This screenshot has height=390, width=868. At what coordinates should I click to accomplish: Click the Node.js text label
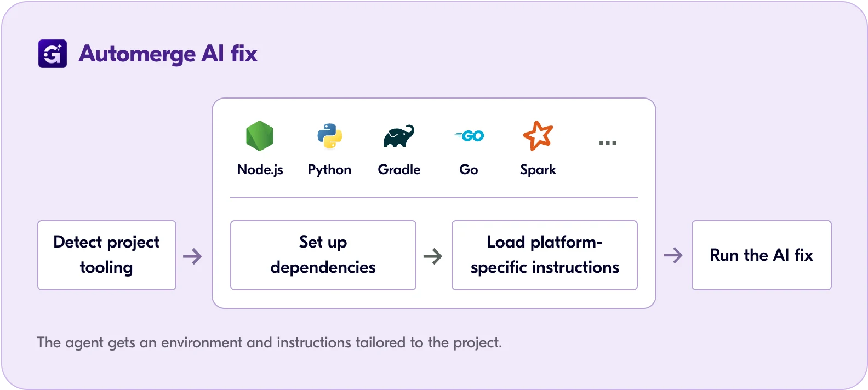coord(260,170)
